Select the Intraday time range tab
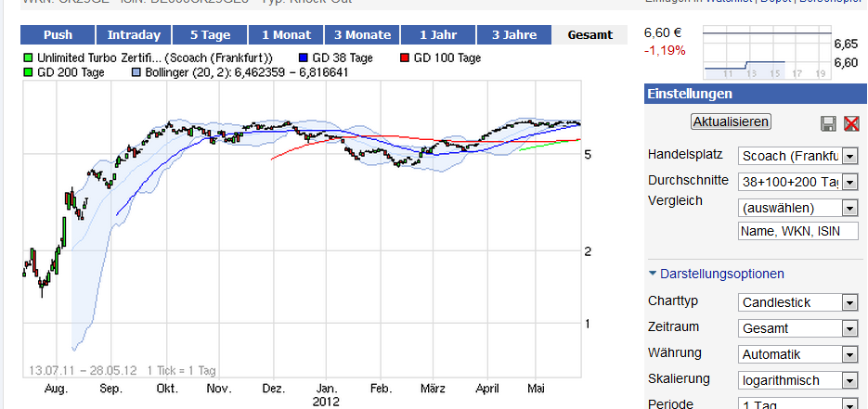Screen dimensions: 868x409 pos(134,35)
